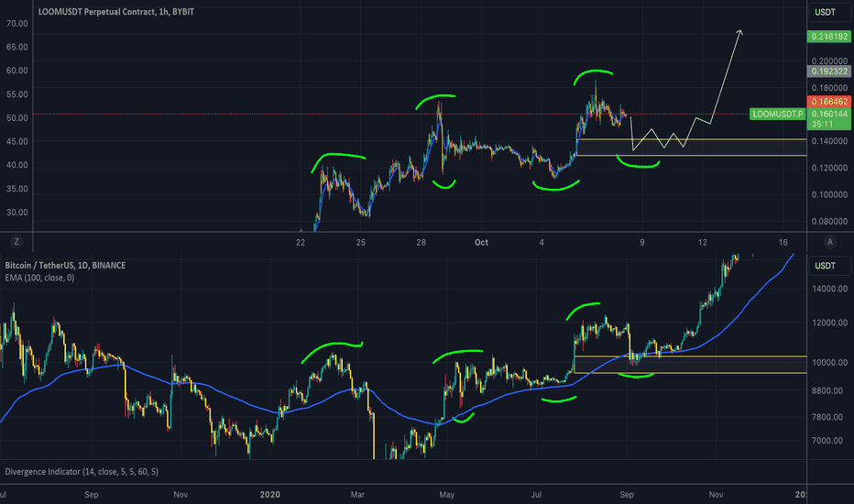Screen dimensions: 854x504
Task: Click the gray 0.192322 price label
Action: [829, 71]
